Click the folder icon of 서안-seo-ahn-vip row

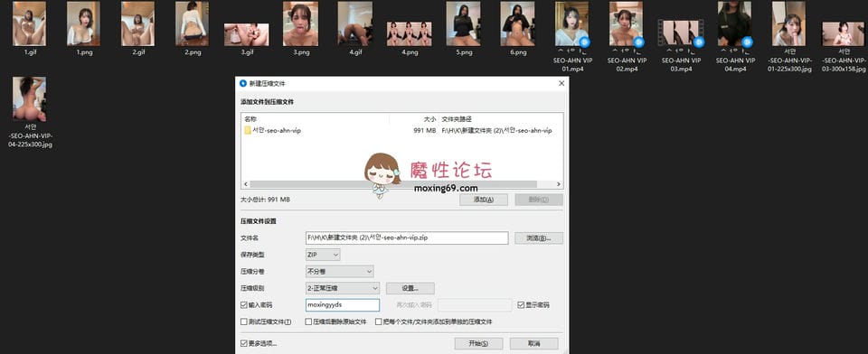(x=248, y=131)
